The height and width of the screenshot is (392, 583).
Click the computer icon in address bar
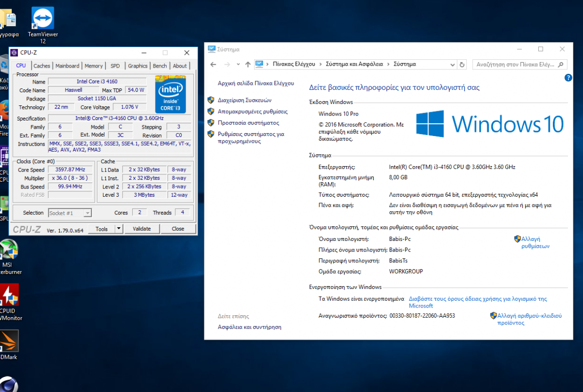(x=259, y=64)
